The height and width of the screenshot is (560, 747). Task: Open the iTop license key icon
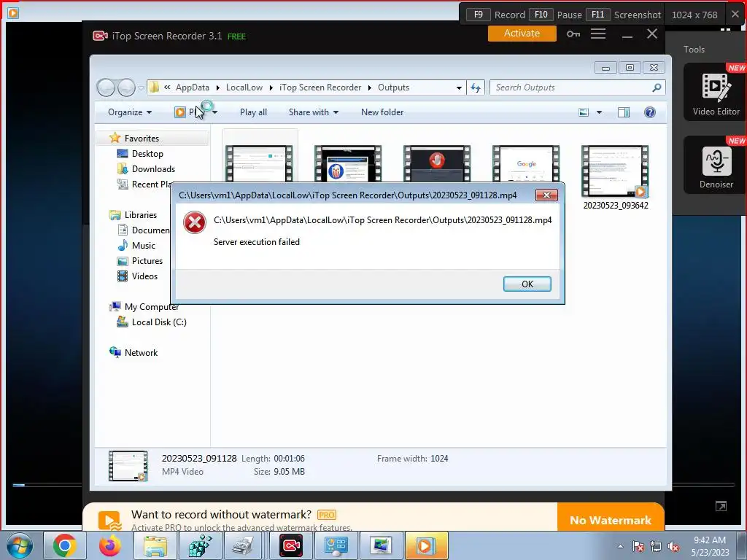tap(573, 34)
